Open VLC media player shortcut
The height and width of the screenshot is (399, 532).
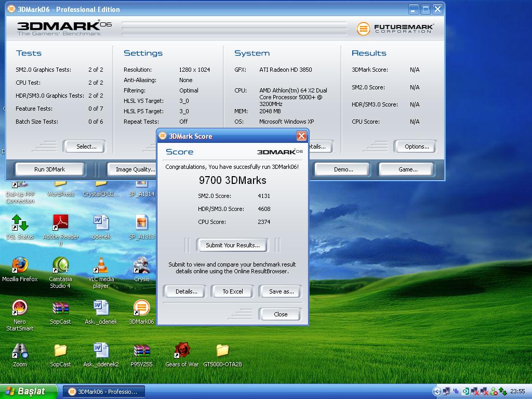(x=101, y=272)
